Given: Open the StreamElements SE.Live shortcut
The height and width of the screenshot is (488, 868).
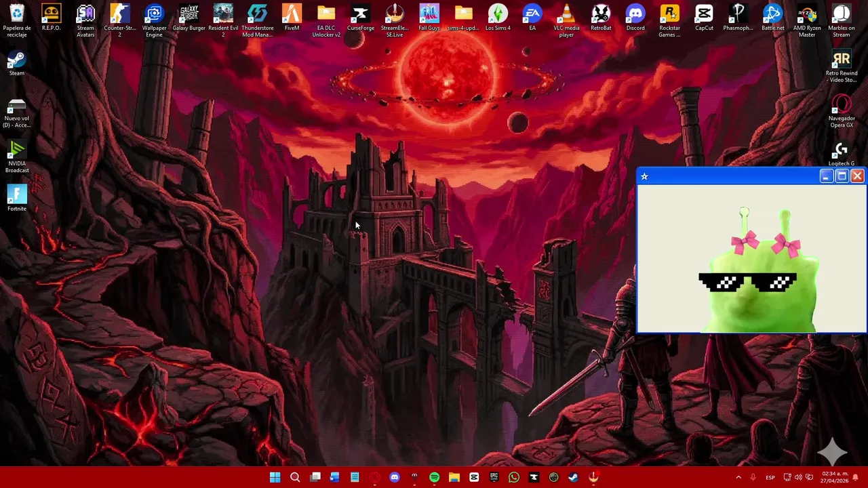Looking at the screenshot, I should (395, 19).
